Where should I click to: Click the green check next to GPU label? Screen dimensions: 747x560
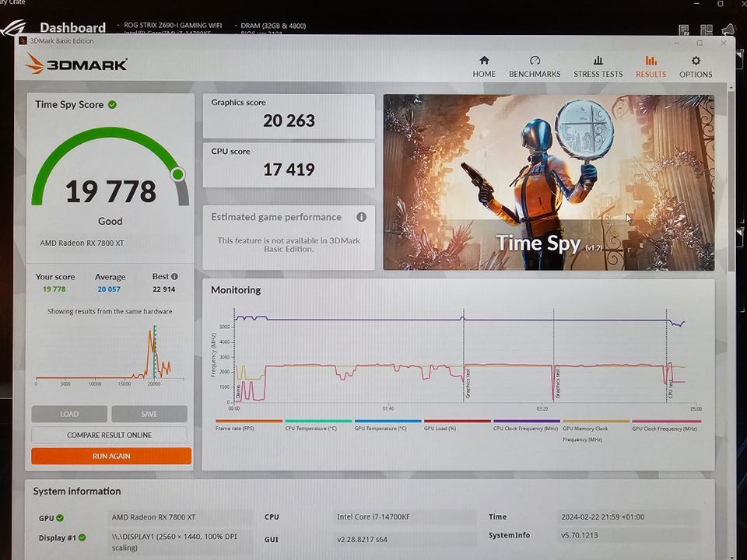pyautogui.click(x=60, y=518)
